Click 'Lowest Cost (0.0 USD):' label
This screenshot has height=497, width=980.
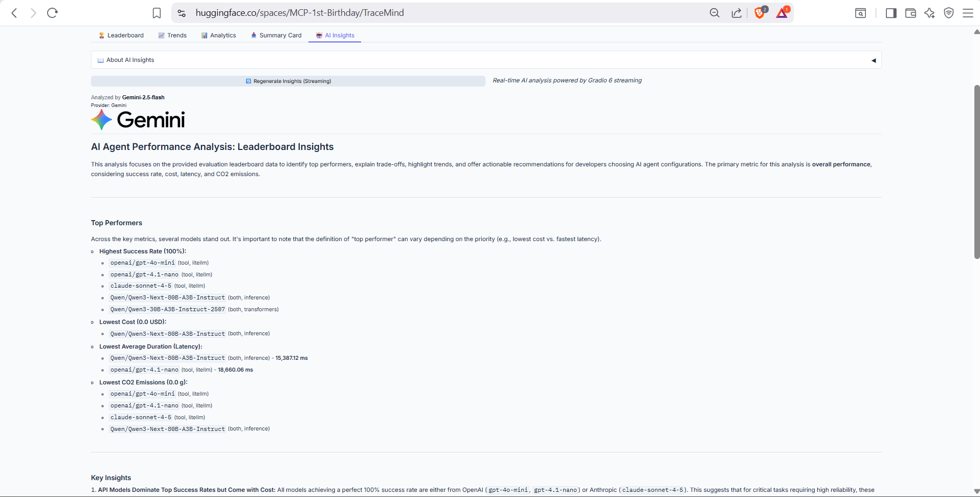click(x=133, y=322)
